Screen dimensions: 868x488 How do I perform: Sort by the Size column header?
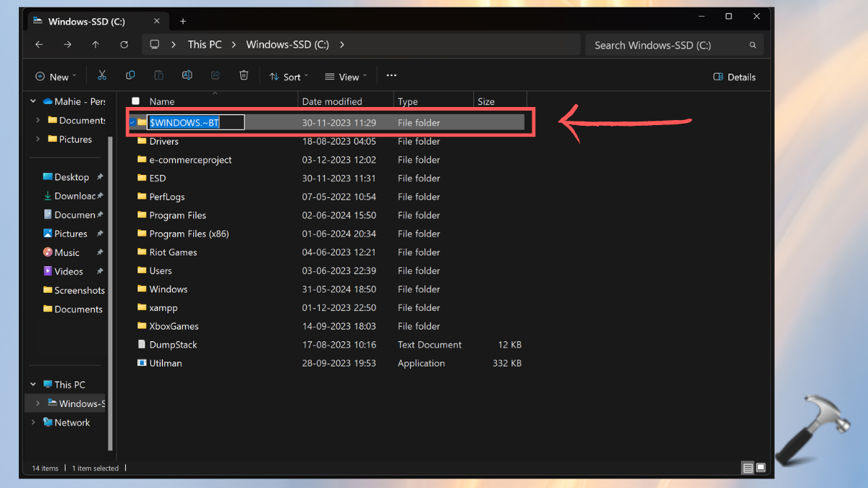486,101
